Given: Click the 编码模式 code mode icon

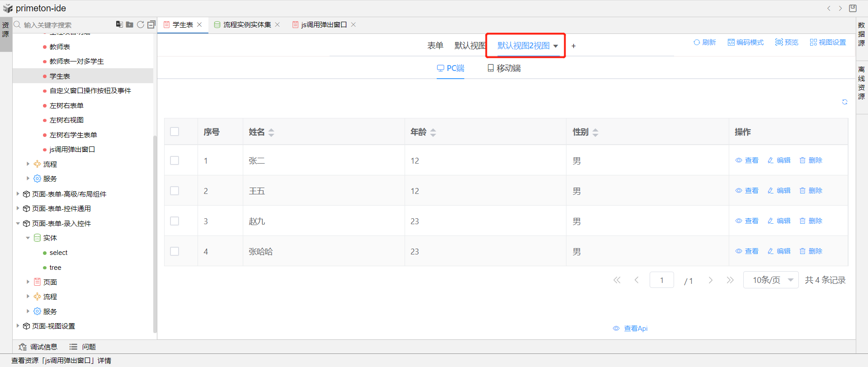Looking at the screenshot, I should pos(731,42).
